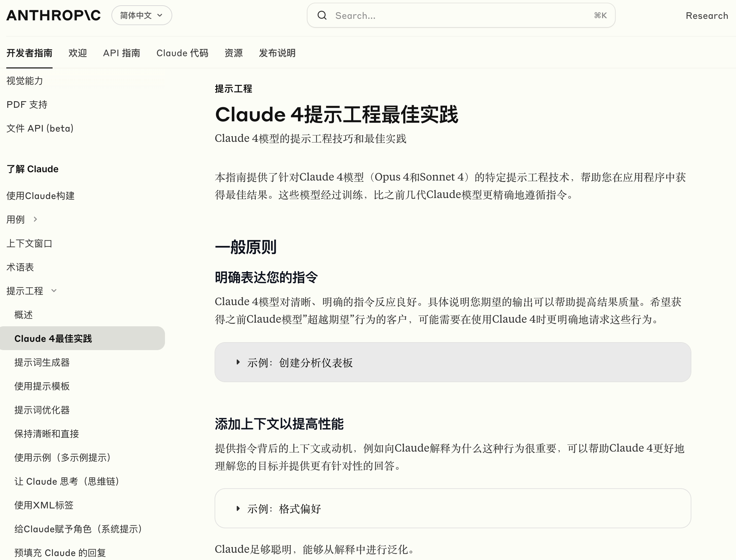Open the 简体中文 language dropdown
This screenshot has width=736, height=560.
click(141, 15)
